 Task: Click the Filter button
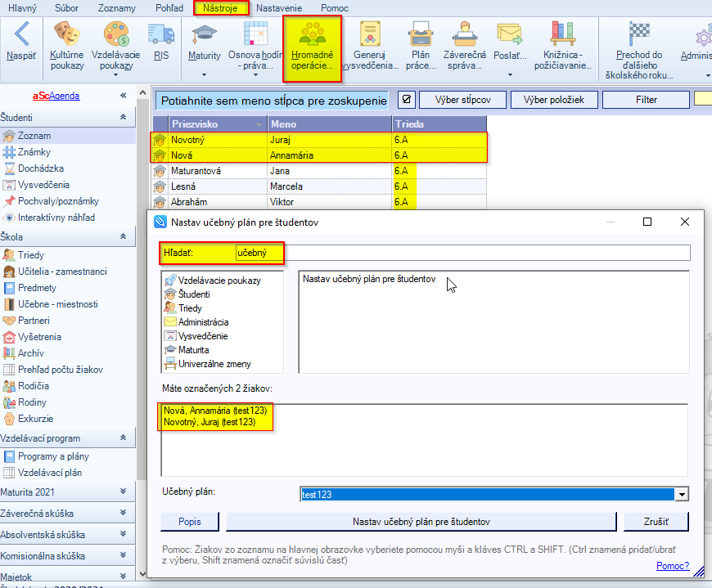tap(646, 99)
